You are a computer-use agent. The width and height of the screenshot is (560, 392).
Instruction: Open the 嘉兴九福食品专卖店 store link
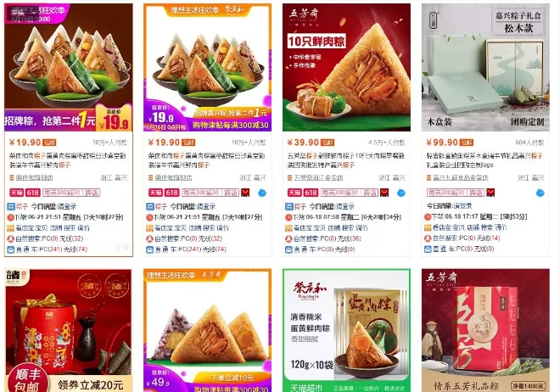(461, 178)
